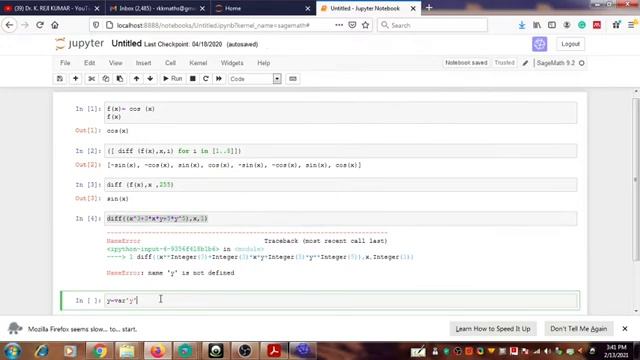Image resolution: width=640 pixels, height=360 pixels.
Task: Switch to the Home tab
Action: (263, 8)
